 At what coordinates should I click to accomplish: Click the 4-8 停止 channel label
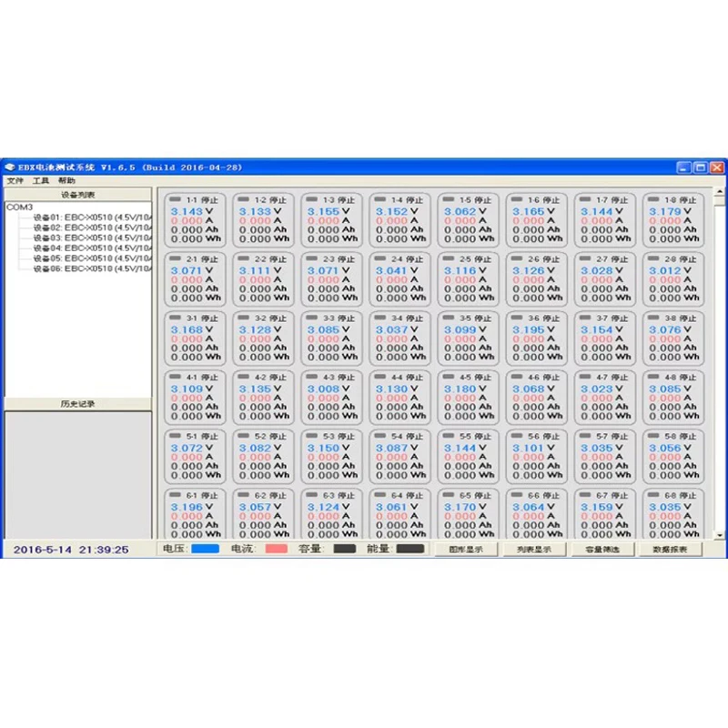tap(681, 378)
